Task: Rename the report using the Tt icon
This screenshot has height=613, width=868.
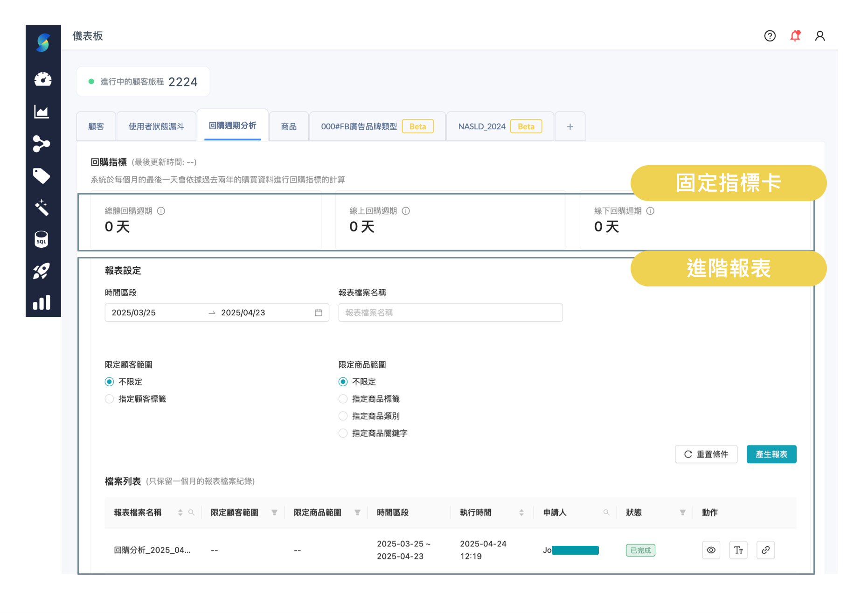Action: [738, 550]
